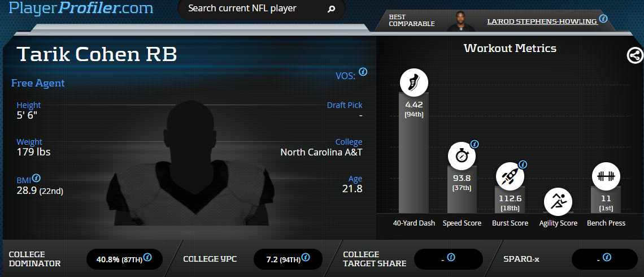Click the Bench Press barbell icon
The height and width of the screenshot is (277, 644).
pos(606,177)
